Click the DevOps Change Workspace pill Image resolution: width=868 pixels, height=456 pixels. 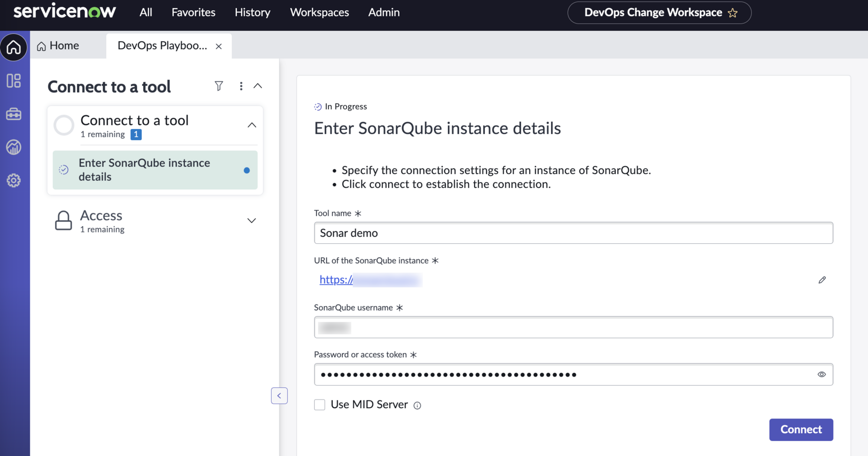tap(659, 13)
